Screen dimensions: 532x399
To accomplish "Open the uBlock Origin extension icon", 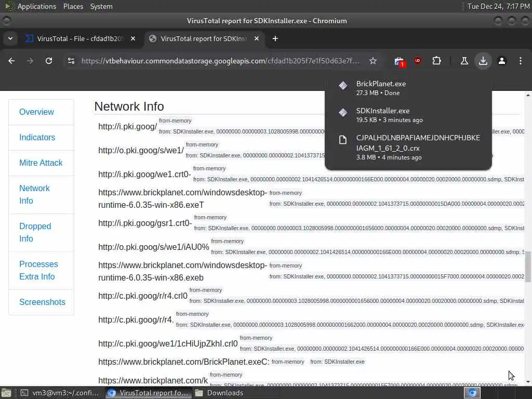I will click(418, 61).
